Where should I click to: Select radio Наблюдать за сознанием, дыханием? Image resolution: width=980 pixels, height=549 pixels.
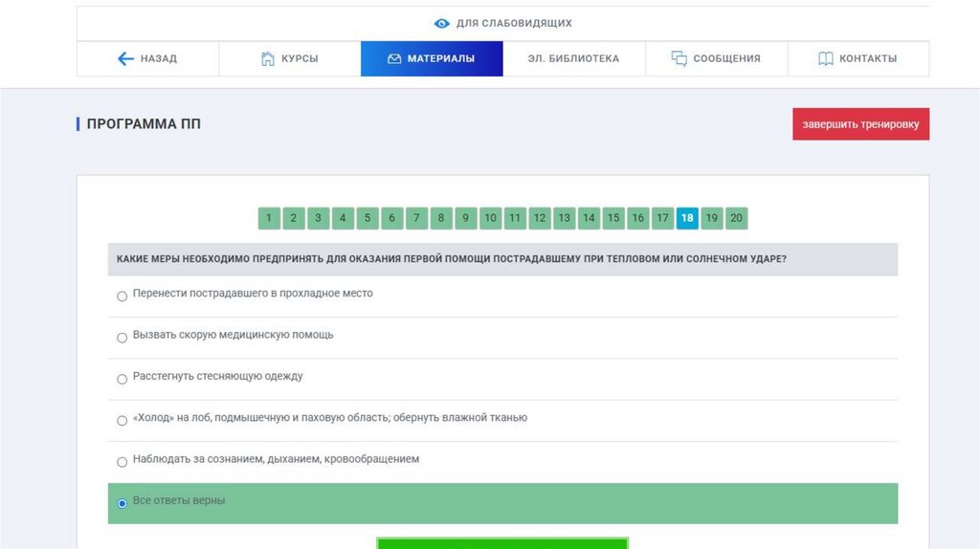[122, 462]
